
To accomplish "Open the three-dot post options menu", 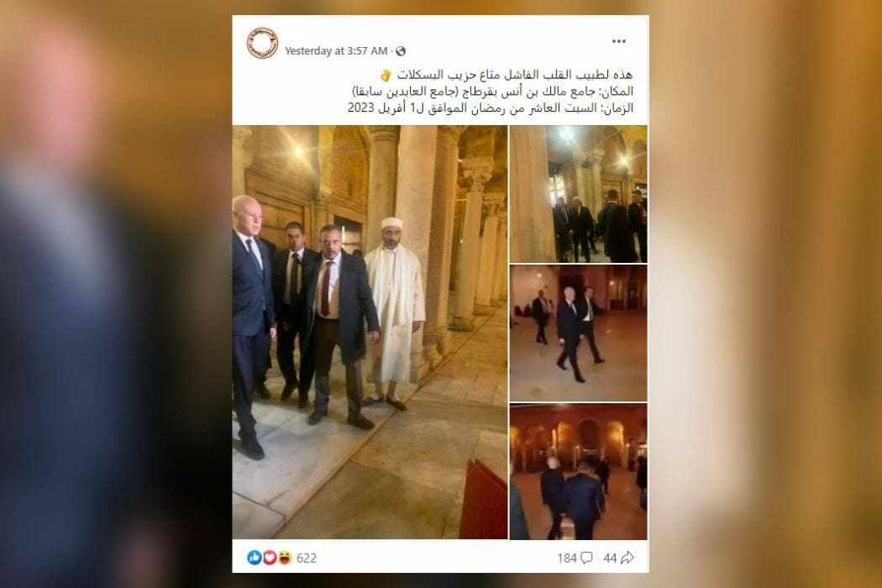I will pyautogui.click(x=619, y=41).
